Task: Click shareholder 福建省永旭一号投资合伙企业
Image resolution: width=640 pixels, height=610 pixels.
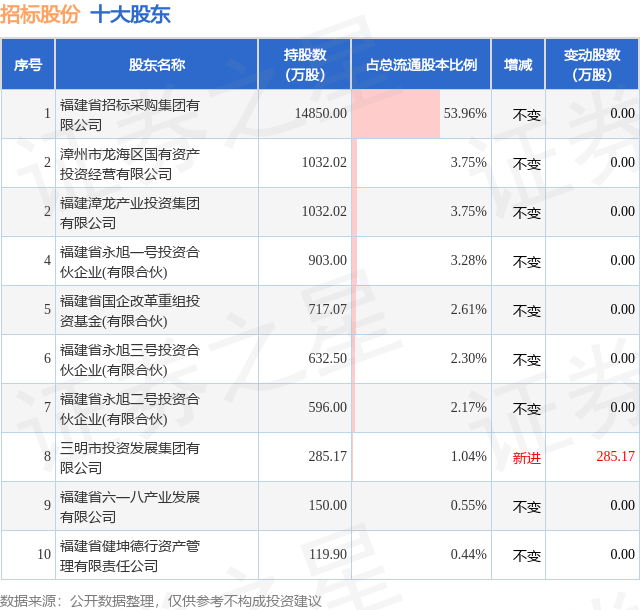Action: pos(130,262)
